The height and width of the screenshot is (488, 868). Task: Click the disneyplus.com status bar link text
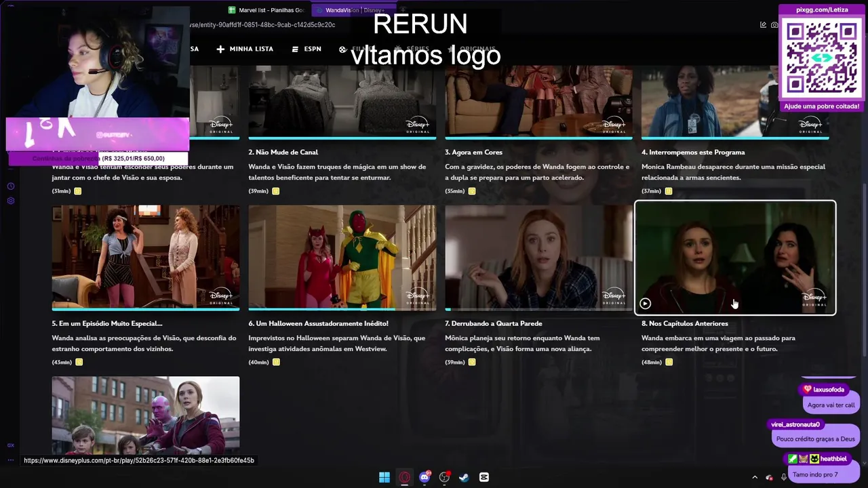click(139, 460)
